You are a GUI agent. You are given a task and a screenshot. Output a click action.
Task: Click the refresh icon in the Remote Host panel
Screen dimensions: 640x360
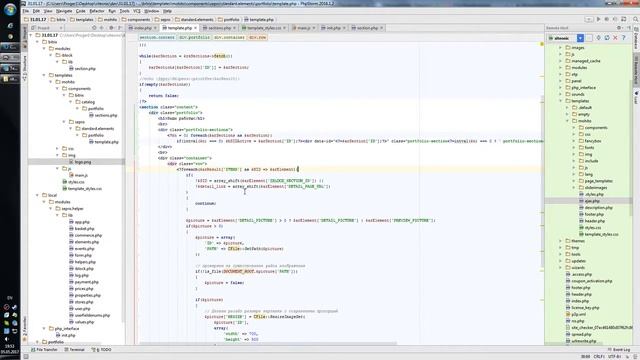(x=607, y=38)
